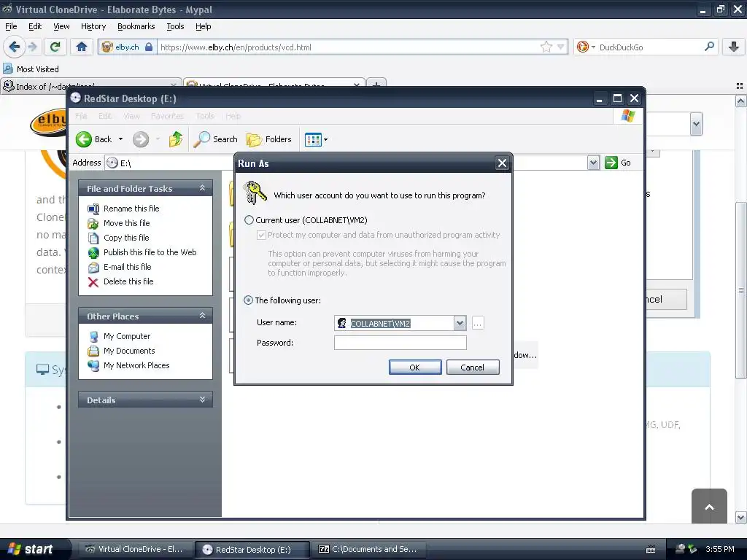The height and width of the screenshot is (560, 747).
Task: Open browser Downloads arrow icon
Action: pyautogui.click(x=734, y=47)
